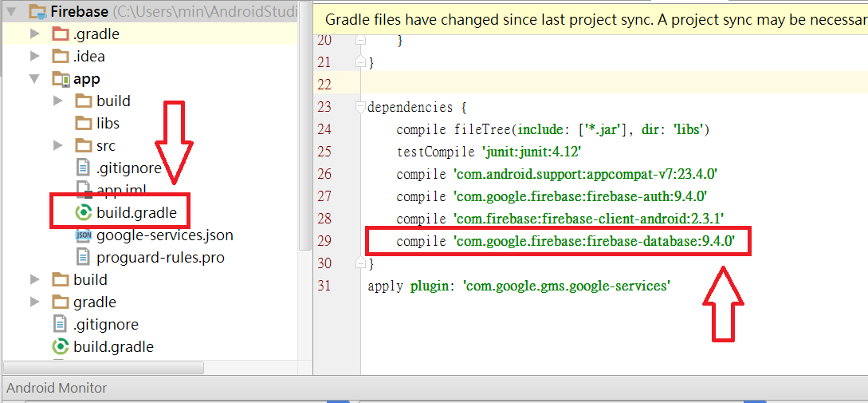Click the root .gitignore file icon

[60, 324]
